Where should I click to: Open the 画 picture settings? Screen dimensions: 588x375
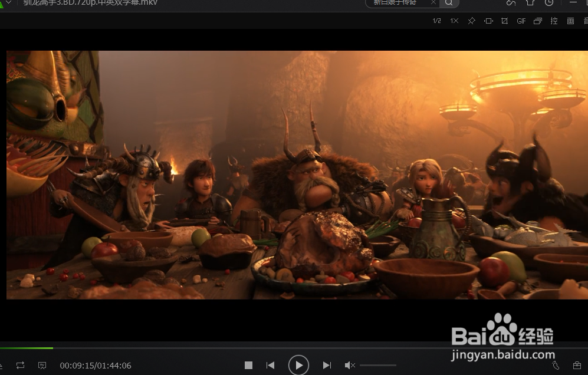pyautogui.click(x=571, y=21)
